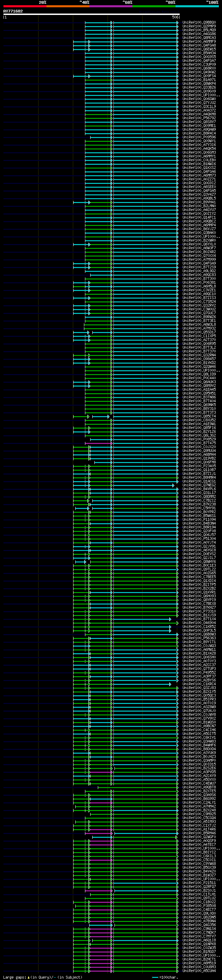The height and width of the screenshot is (980, 222).
Task: Select the AV771682 query label
Action: [x=13, y=11]
